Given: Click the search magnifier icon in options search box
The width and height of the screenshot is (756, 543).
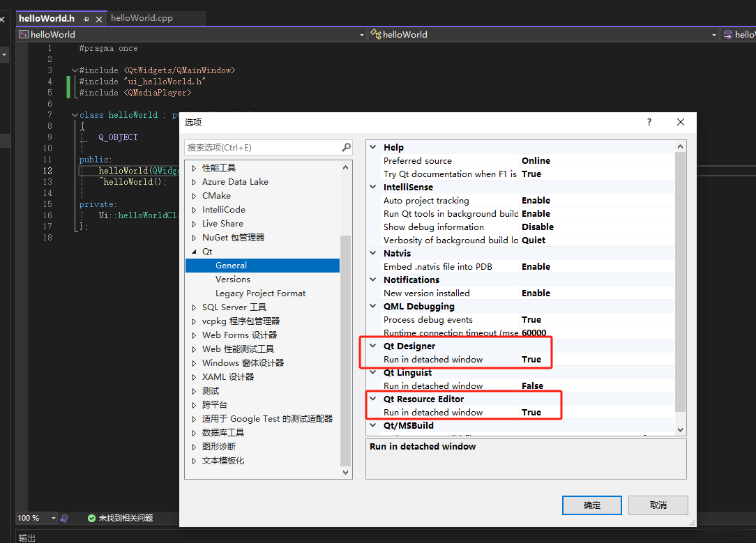Looking at the screenshot, I should point(346,147).
